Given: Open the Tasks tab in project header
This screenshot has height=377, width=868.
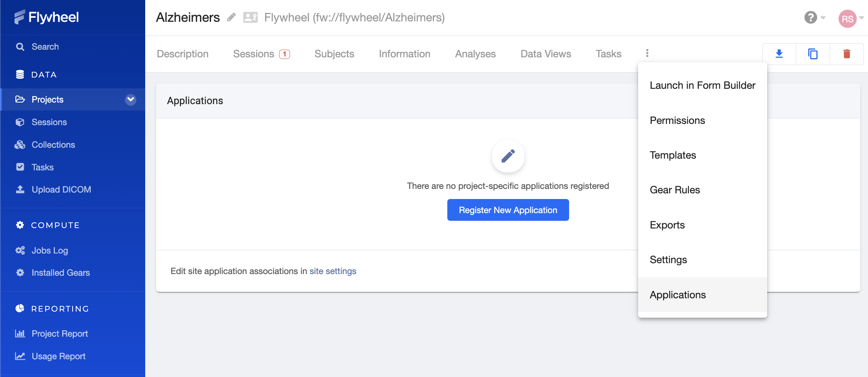Looking at the screenshot, I should [x=609, y=54].
